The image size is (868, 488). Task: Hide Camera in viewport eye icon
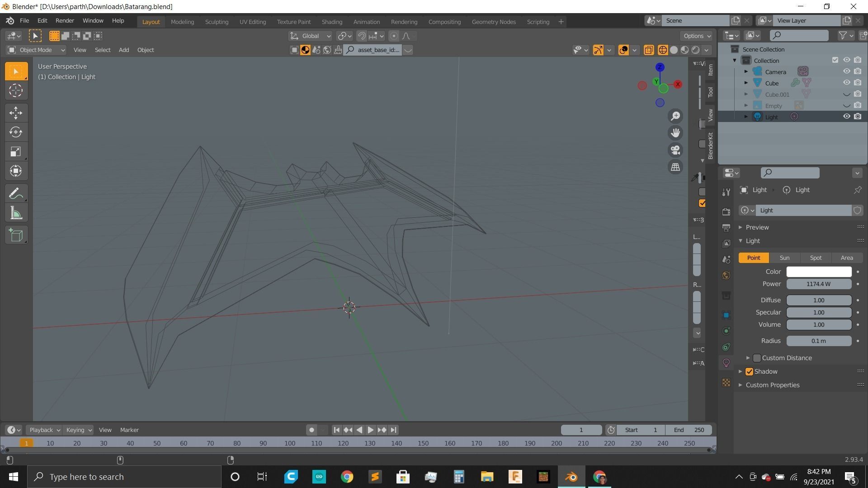[x=846, y=71]
